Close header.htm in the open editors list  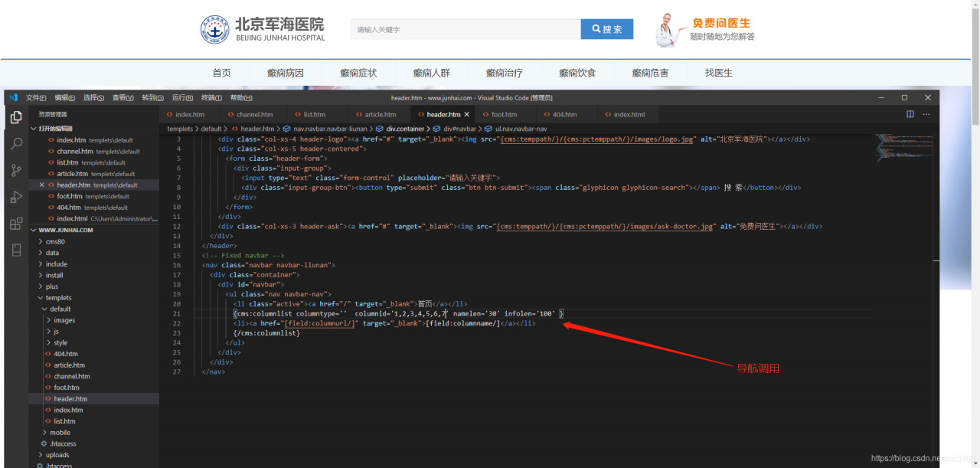pyautogui.click(x=42, y=185)
